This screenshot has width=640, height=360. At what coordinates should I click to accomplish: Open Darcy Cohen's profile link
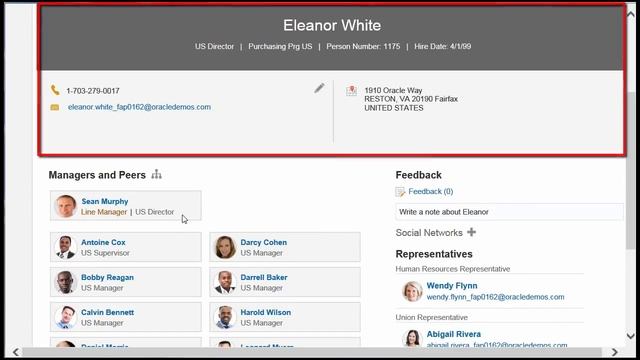coord(263,242)
